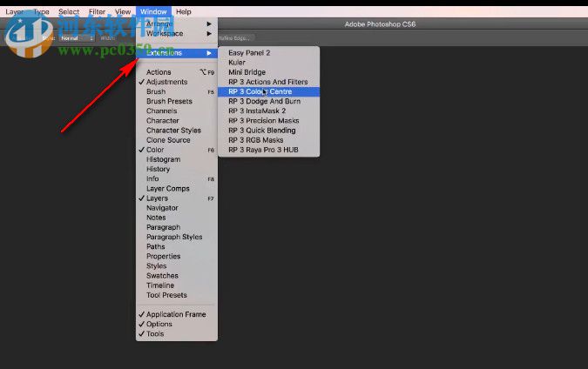The height and width of the screenshot is (369, 588).
Task: Open the Style dropdown set to Normal
Action: [76, 38]
